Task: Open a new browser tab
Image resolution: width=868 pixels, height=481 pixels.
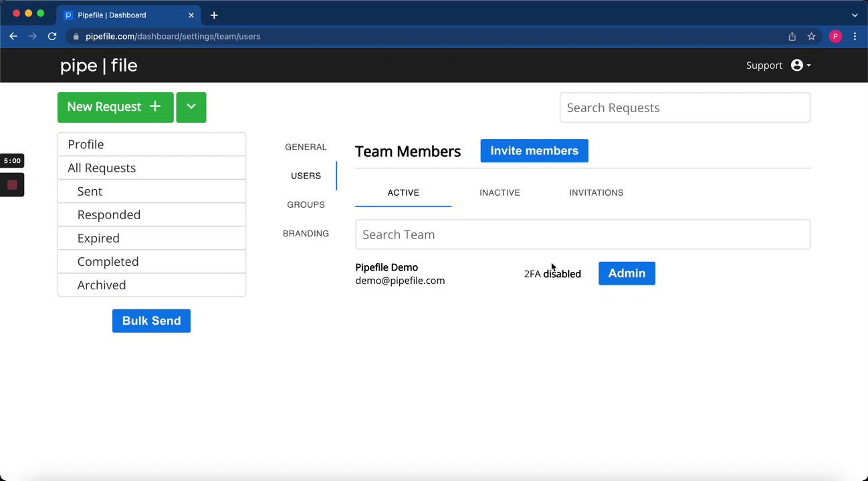Action: [214, 15]
